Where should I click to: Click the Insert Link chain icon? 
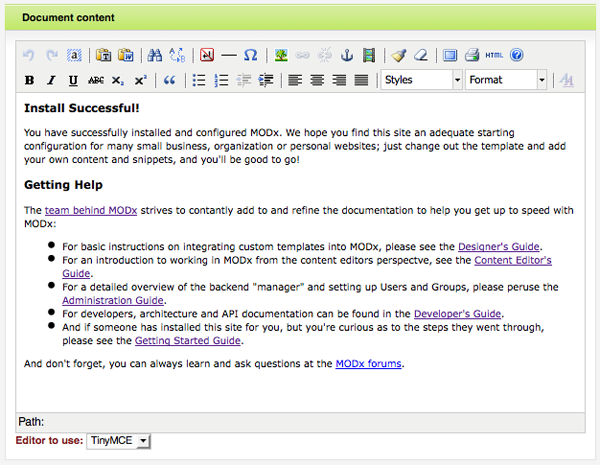tap(302, 55)
